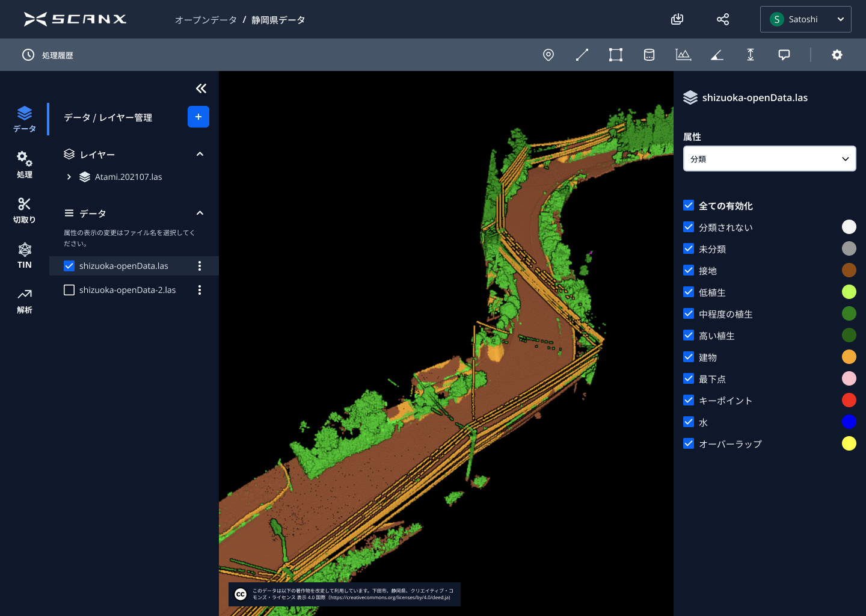Select the volume measurement cylinder tool
This screenshot has width=866, height=616.
tap(649, 55)
